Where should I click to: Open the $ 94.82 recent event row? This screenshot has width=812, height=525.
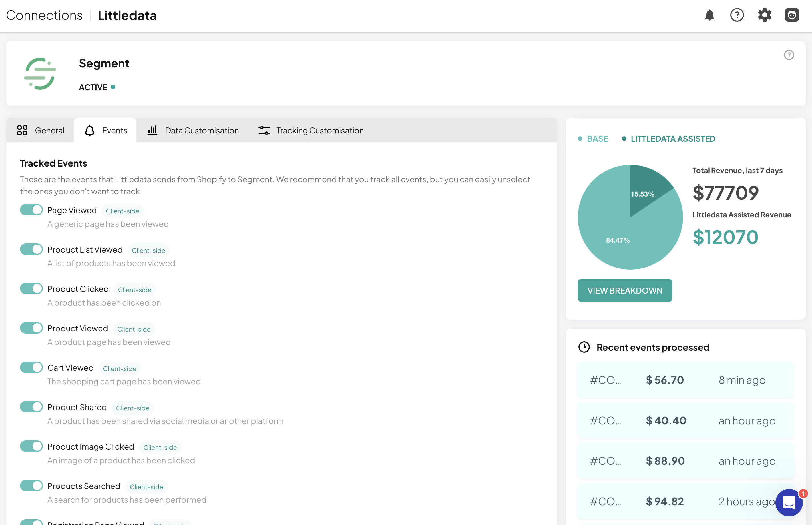click(x=686, y=502)
